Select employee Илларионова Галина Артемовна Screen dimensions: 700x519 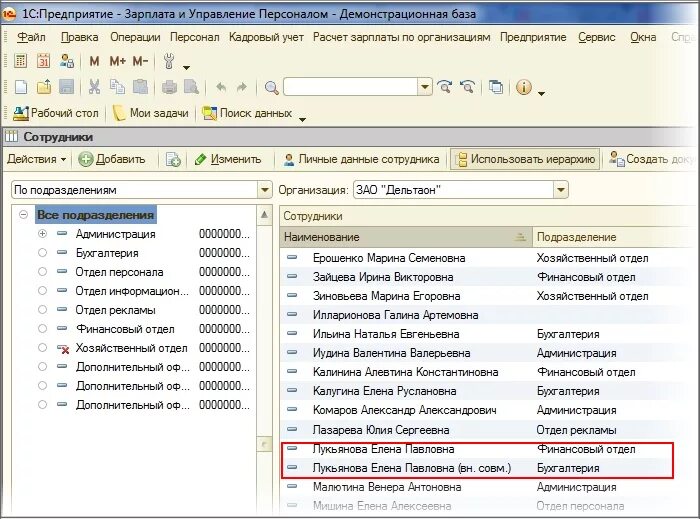coord(396,315)
